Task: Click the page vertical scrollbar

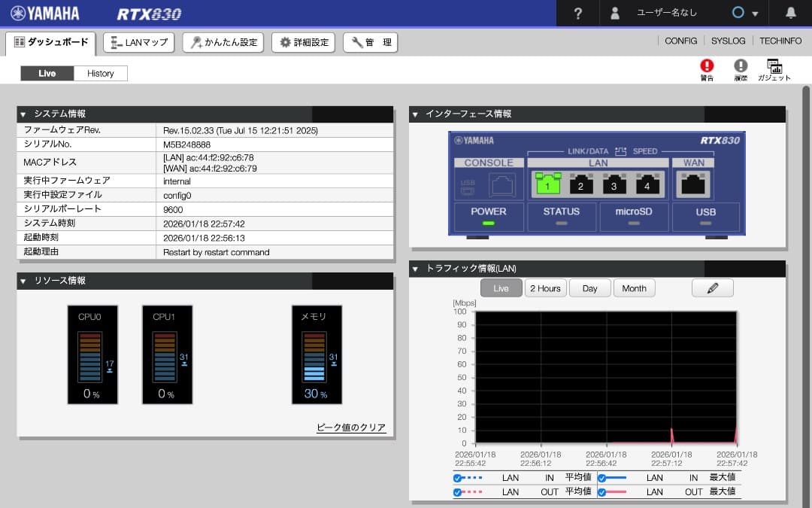Action: pyautogui.click(x=806, y=226)
